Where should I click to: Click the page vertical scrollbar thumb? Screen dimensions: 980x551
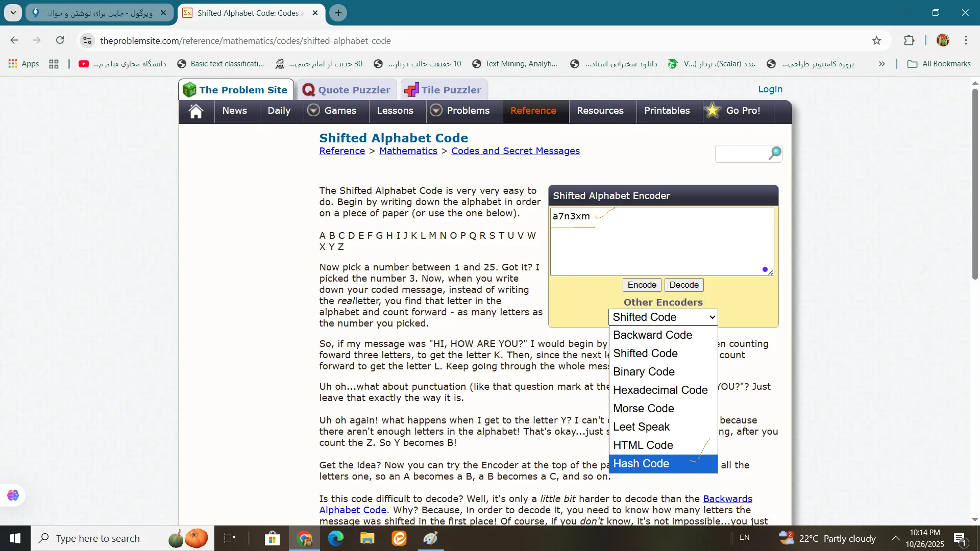pos(975,184)
